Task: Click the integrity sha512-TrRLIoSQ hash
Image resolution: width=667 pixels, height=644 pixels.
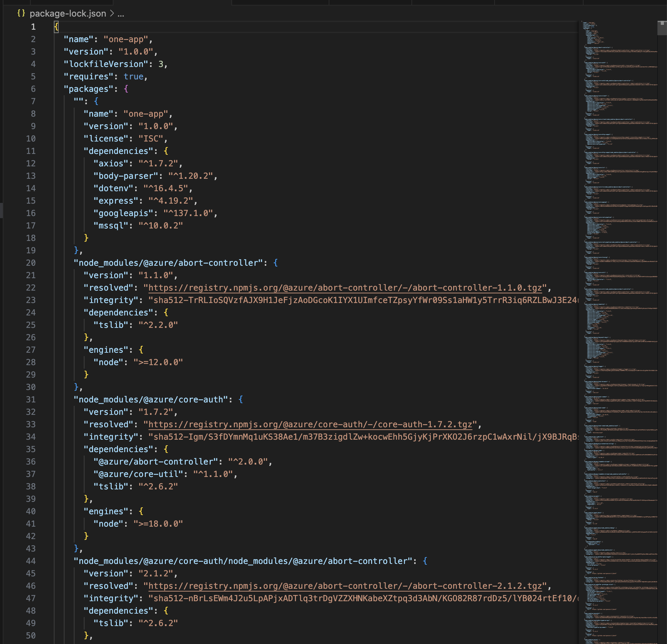Action: click(x=364, y=300)
